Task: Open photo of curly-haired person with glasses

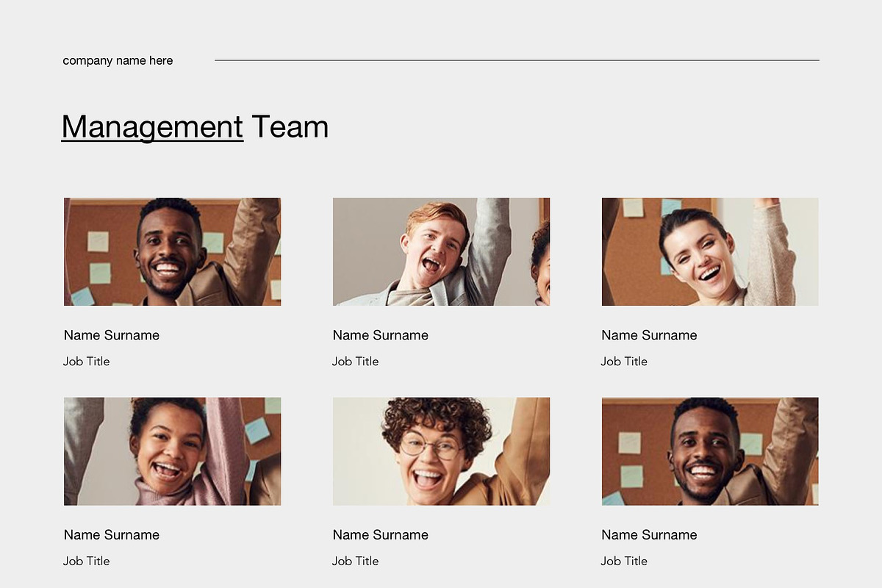Action: pos(441,451)
